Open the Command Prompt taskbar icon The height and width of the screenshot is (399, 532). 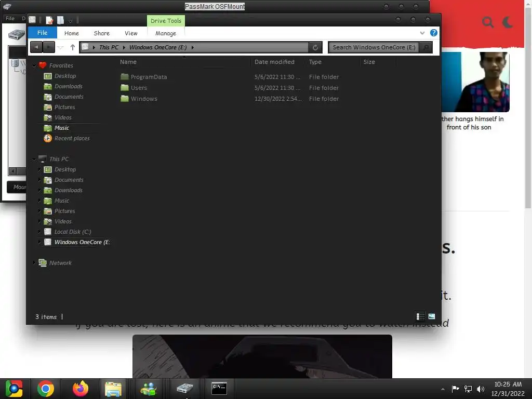219,389
